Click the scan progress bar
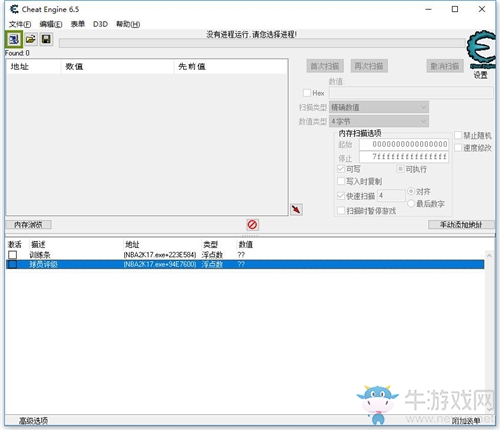 click(262, 43)
